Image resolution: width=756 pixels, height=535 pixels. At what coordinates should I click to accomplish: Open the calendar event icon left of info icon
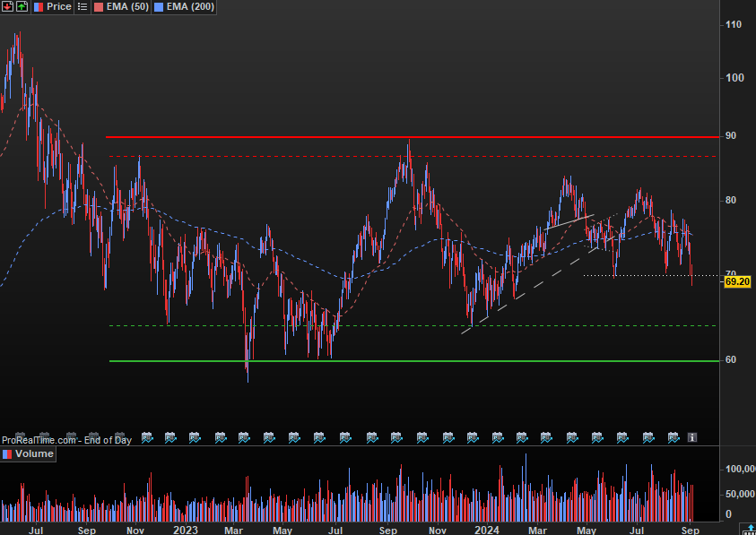pyautogui.click(x=673, y=437)
